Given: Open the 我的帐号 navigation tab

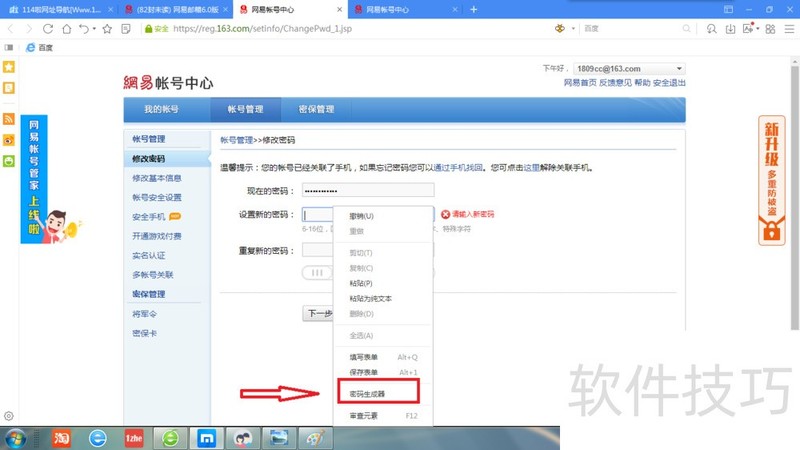Looking at the screenshot, I should (x=161, y=109).
